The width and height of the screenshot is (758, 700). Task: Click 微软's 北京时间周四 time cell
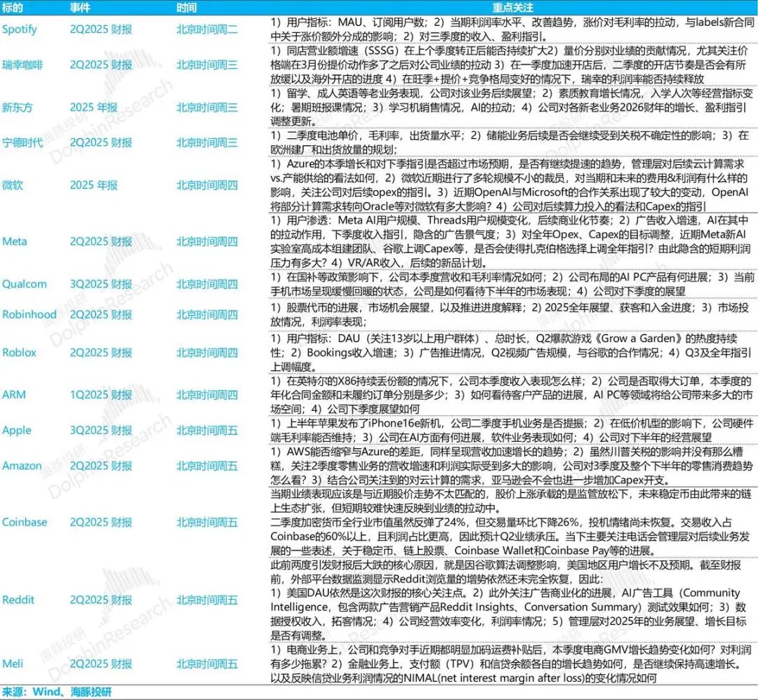pos(207,185)
